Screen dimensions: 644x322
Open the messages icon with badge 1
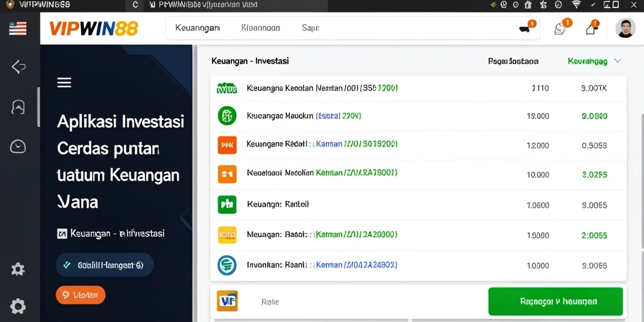[562, 28]
